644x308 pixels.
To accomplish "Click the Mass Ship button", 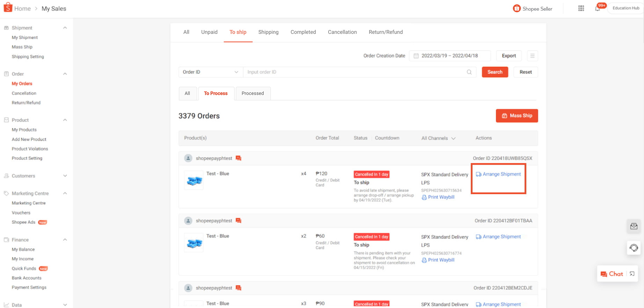I will click(517, 116).
